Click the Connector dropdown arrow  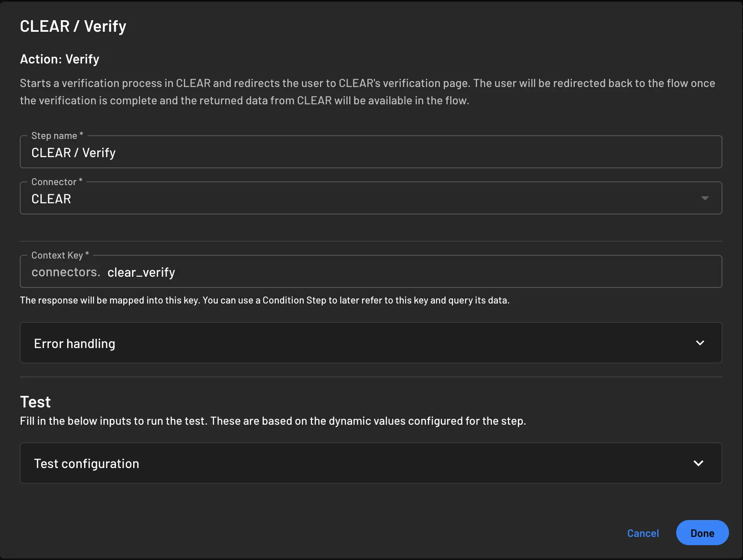click(705, 198)
